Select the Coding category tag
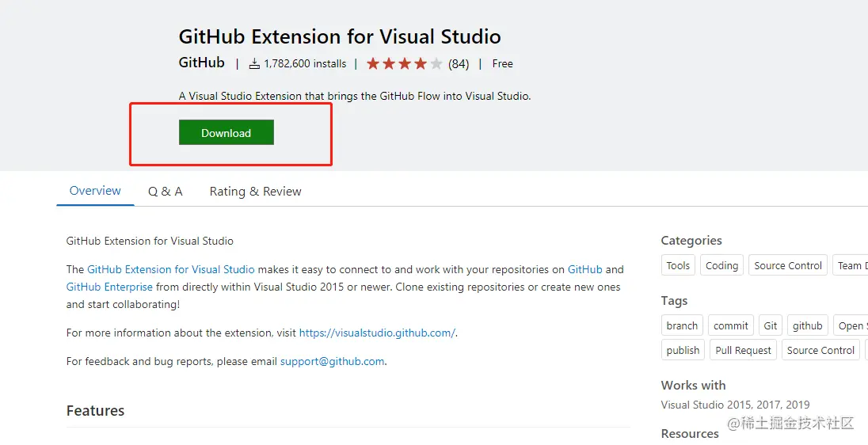Image resolution: width=868 pixels, height=445 pixels. coord(721,265)
